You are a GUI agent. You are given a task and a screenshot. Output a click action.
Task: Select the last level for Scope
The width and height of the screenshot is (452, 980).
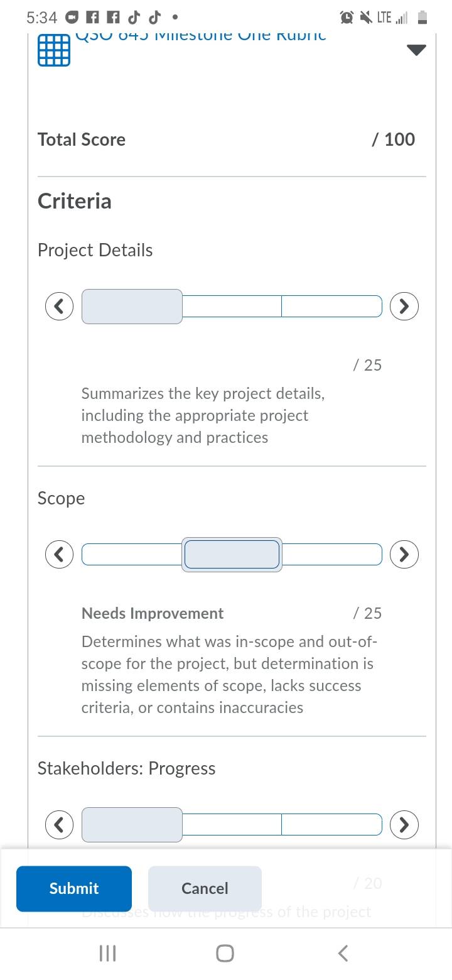click(x=331, y=555)
